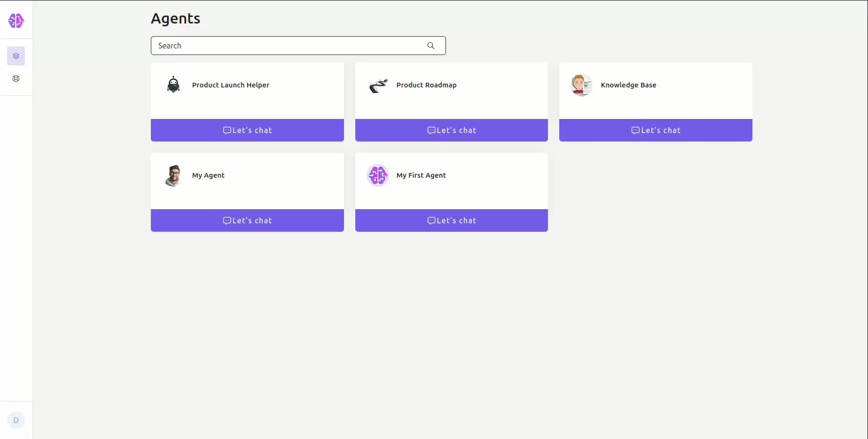Click the My Agent portrait avatar
Viewport: 868px width, 439px height.
tap(173, 175)
